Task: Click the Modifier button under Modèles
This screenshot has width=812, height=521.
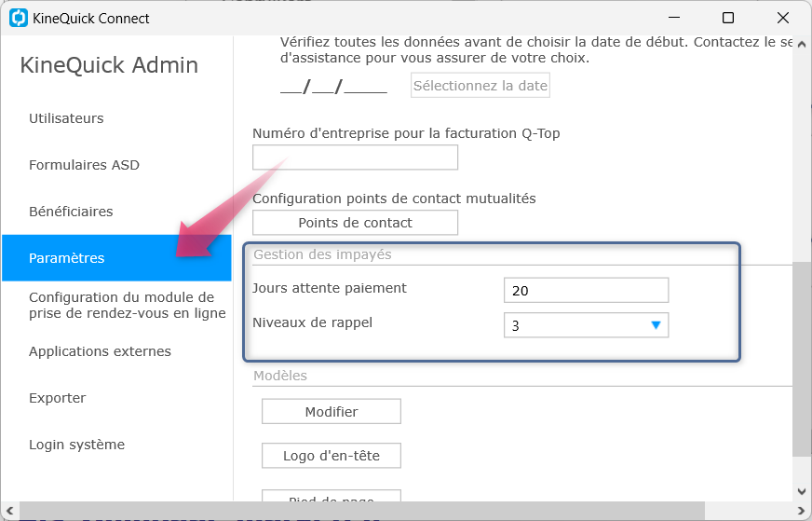Action: point(332,412)
